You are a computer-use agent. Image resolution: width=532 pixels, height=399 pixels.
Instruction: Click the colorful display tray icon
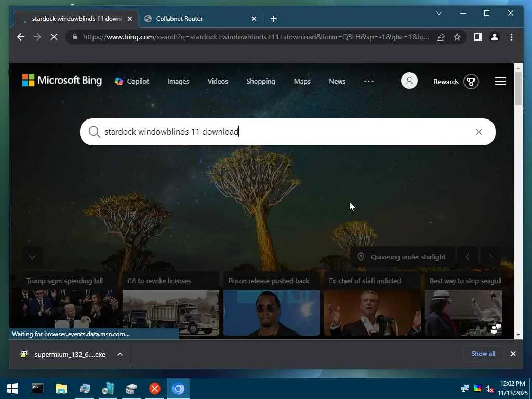click(x=477, y=389)
